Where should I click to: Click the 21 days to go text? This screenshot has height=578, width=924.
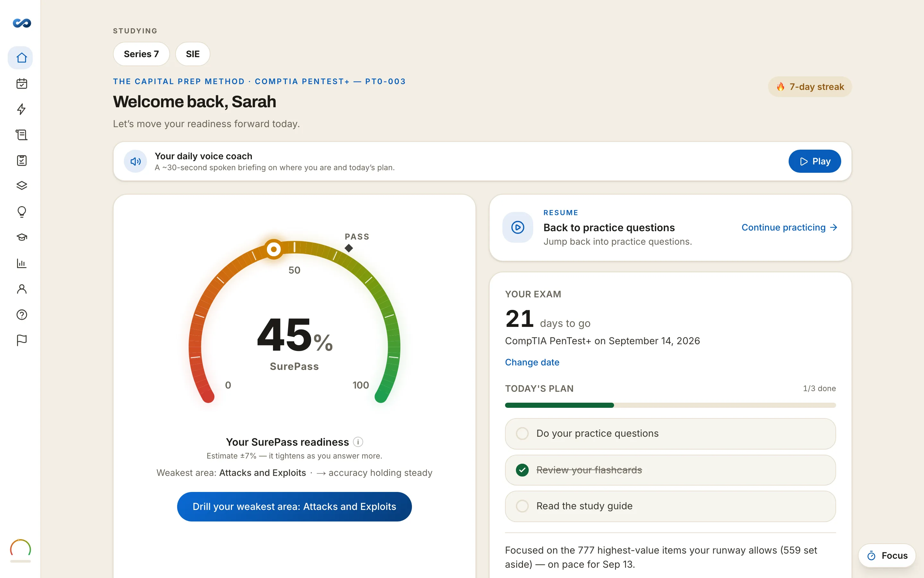tap(548, 319)
